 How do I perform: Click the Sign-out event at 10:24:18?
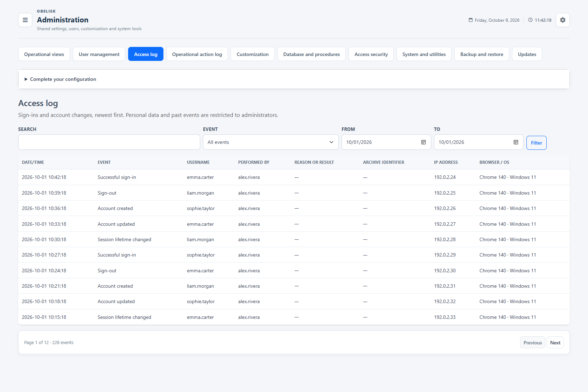click(107, 271)
